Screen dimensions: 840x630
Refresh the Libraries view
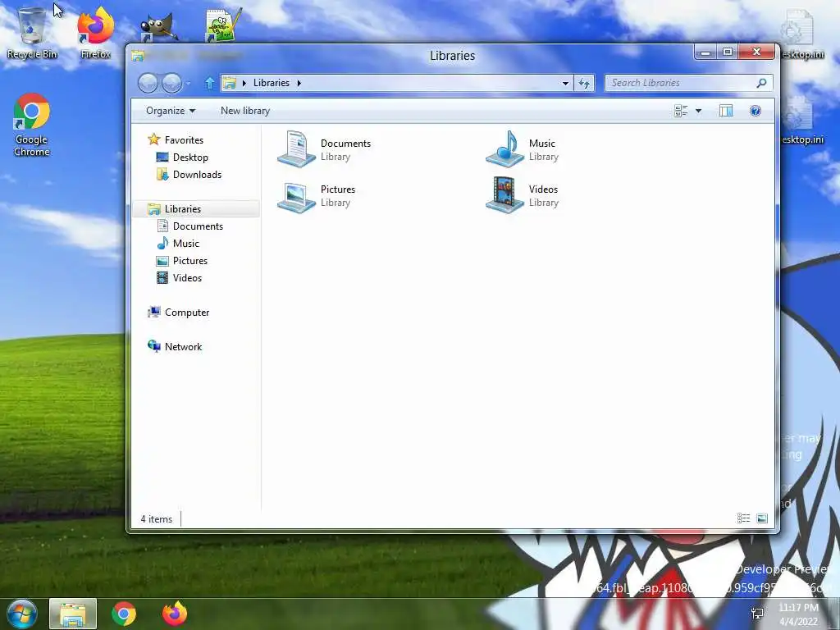[584, 83]
